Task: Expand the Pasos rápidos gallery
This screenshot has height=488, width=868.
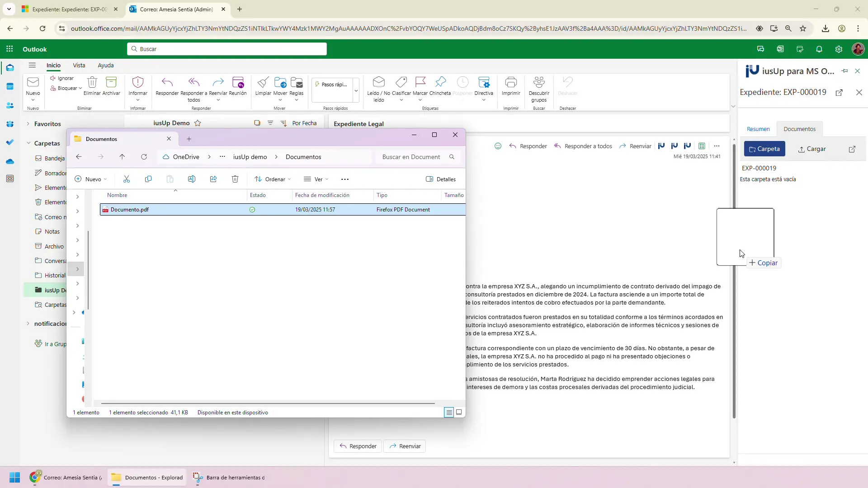Action: tap(356, 90)
